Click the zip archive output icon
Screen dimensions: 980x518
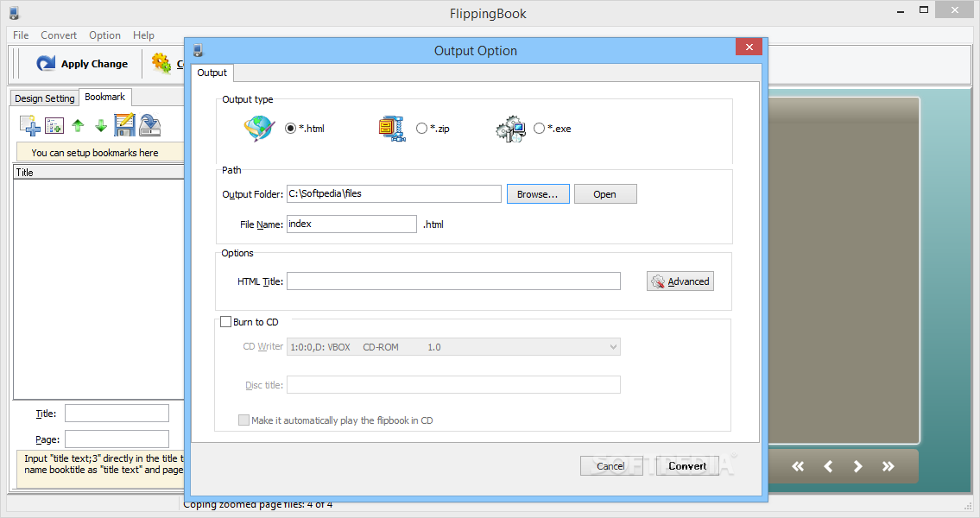[392, 129]
